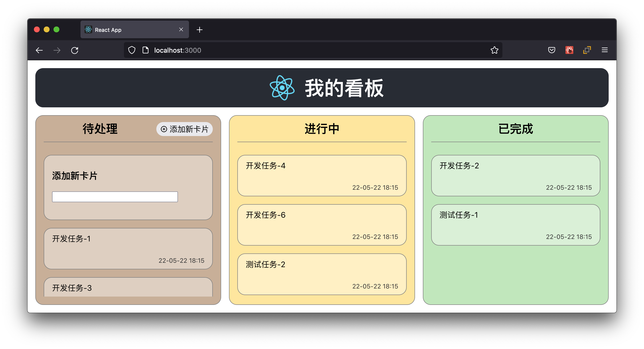Click the 开发任务-4 card

click(x=322, y=176)
